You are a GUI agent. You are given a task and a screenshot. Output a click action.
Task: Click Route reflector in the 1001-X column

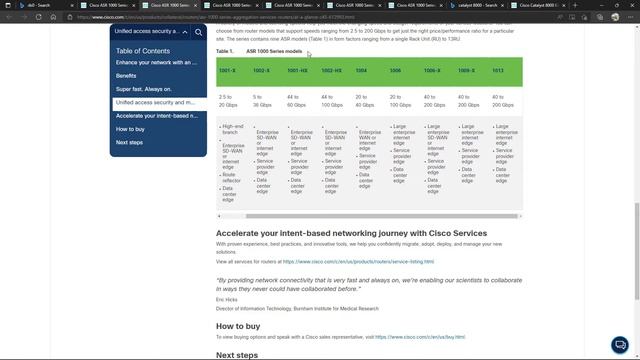[231, 178]
